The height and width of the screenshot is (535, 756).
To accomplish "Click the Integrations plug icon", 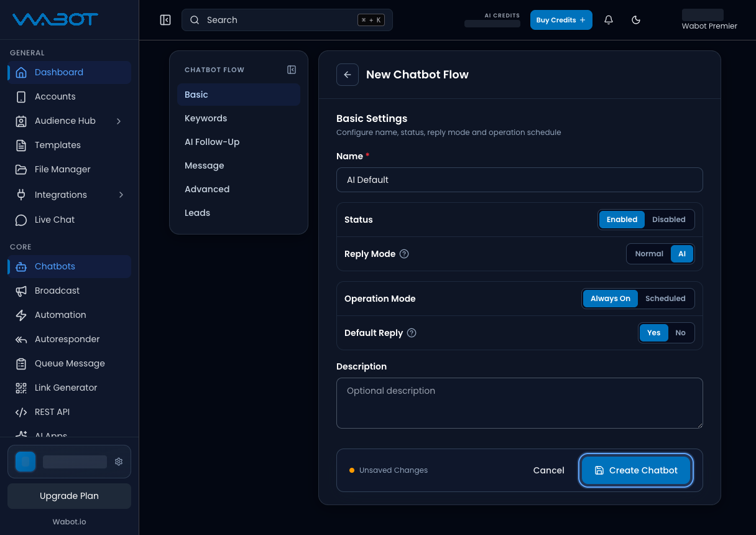I will [x=21, y=195].
